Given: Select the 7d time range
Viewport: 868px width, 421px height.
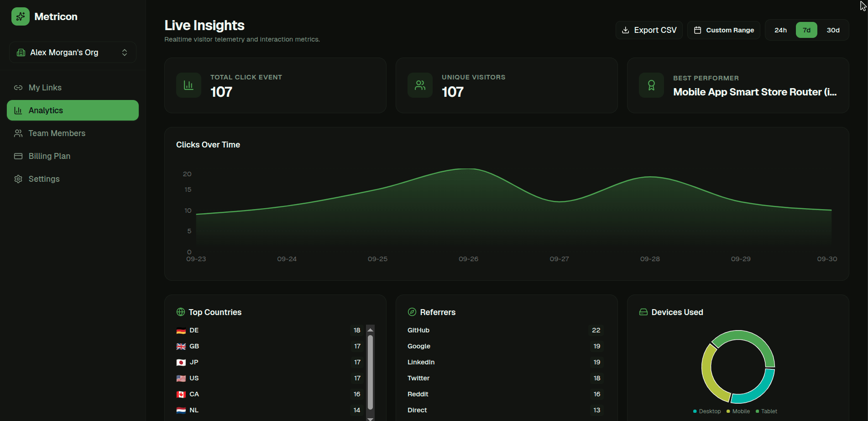Looking at the screenshot, I should coord(806,30).
